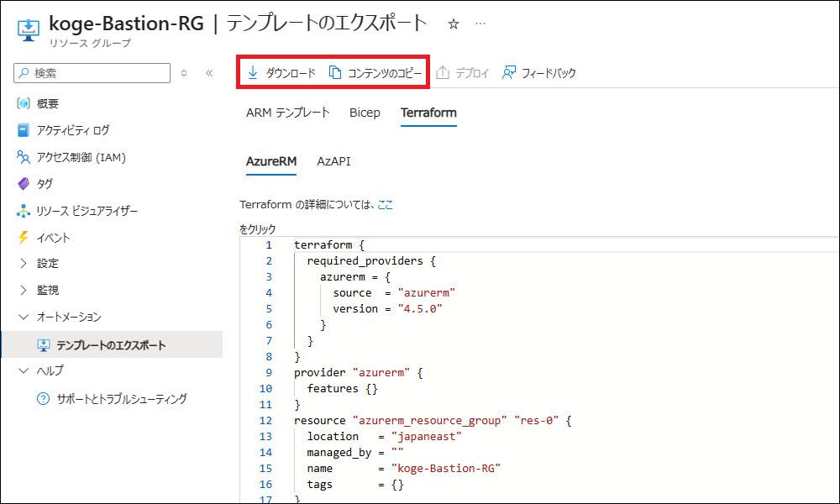The width and height of the screenshot is (840, 504).
Task: Open タグ in the sidebar
Action: (x=45, y=184)
